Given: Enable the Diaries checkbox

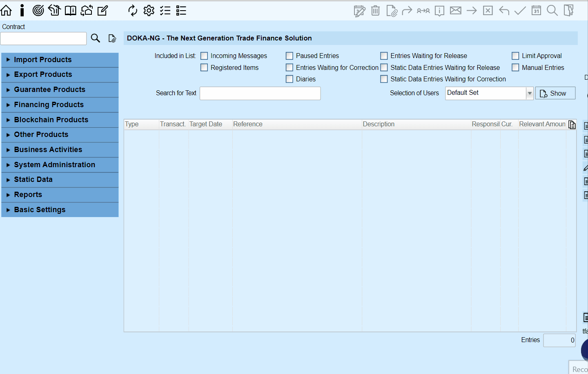Looking at the screenshot, I should coord(290,79).
